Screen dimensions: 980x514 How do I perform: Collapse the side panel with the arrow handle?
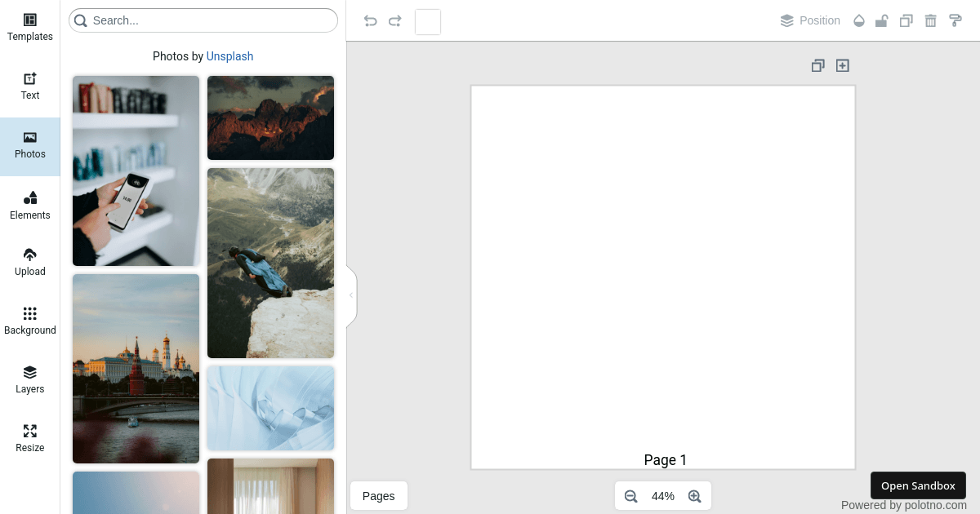click(x=351, y=295)
